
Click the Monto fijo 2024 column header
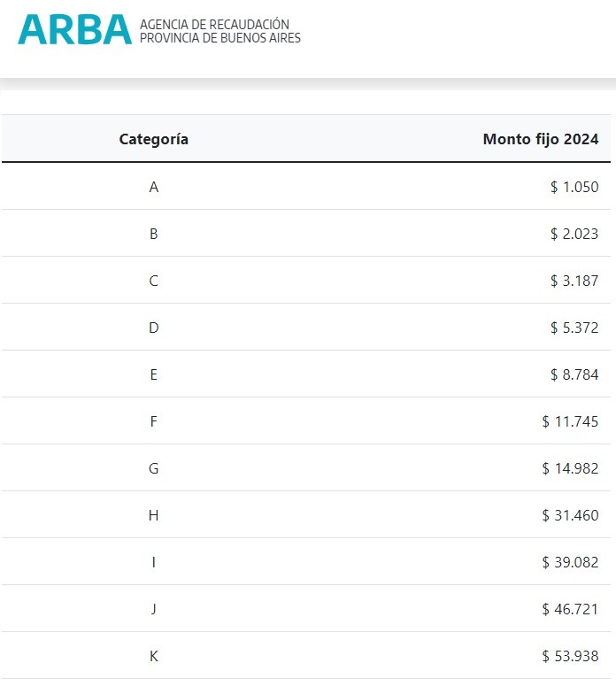click(540, 139)
